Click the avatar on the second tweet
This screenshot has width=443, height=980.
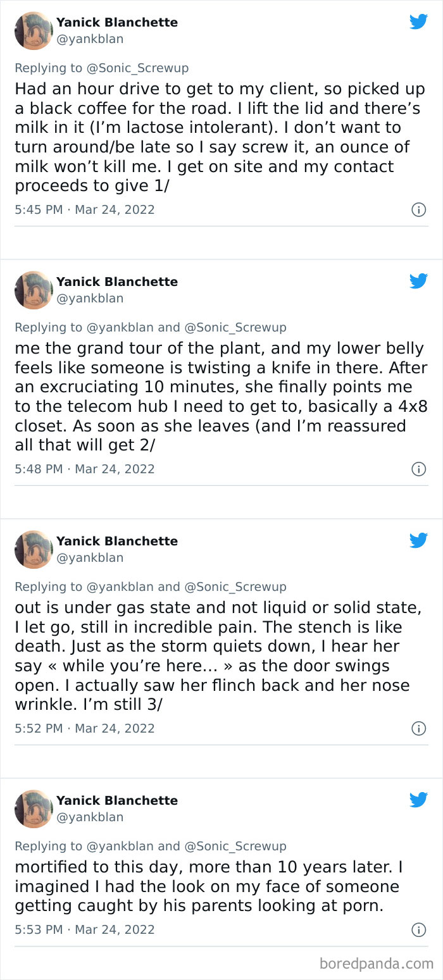(34, 290)
